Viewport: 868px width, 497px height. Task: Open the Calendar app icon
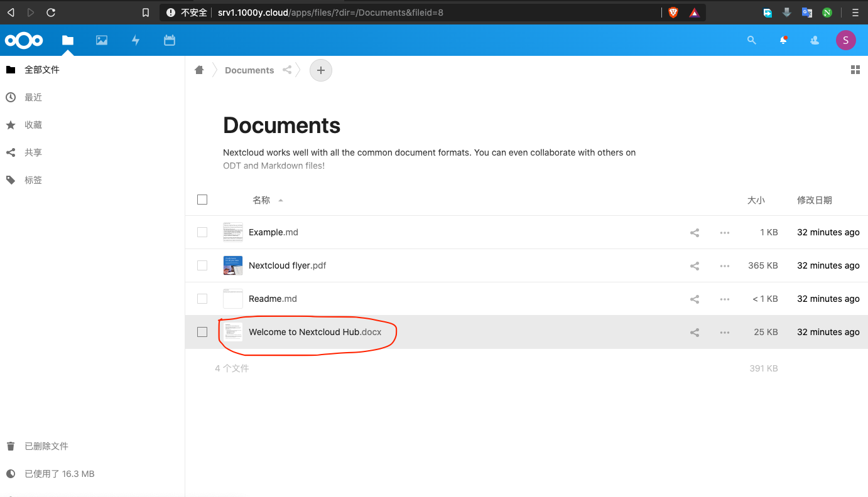tap(170, 40)
